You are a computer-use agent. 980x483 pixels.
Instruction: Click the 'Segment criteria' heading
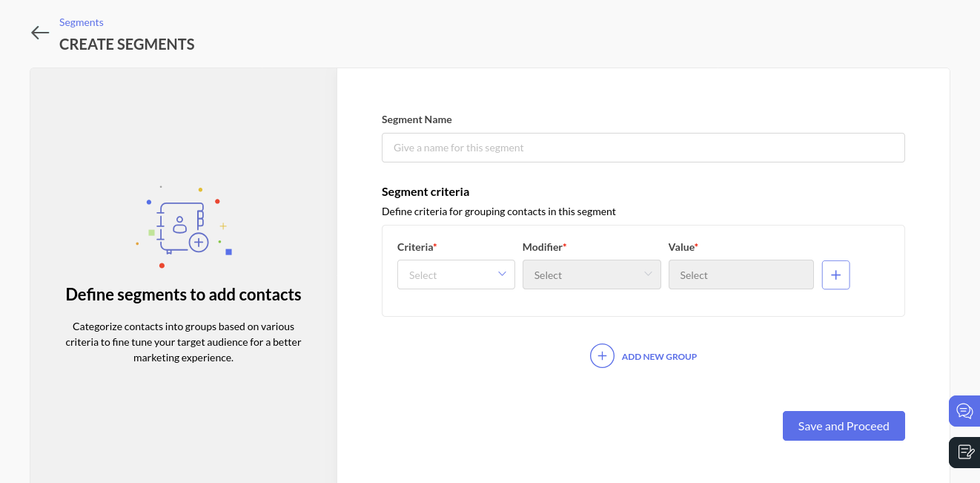pyautogui.click(x=426, y=191)
